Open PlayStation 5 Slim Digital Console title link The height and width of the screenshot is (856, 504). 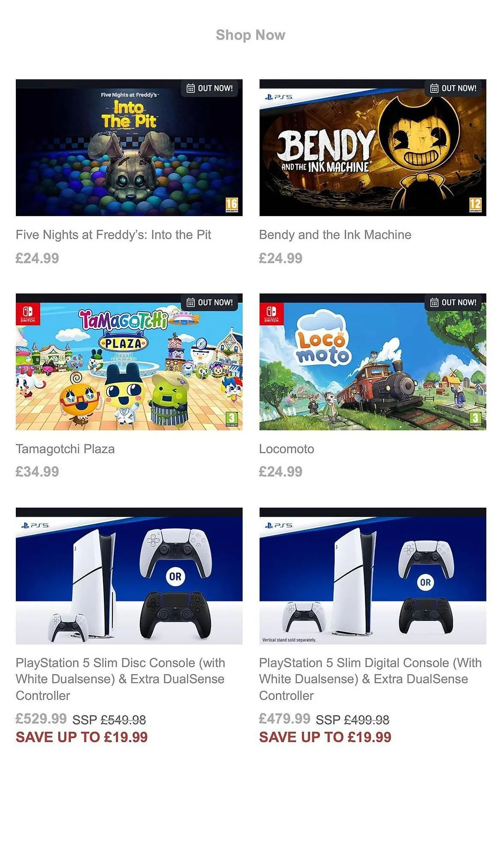click(371, 679)
